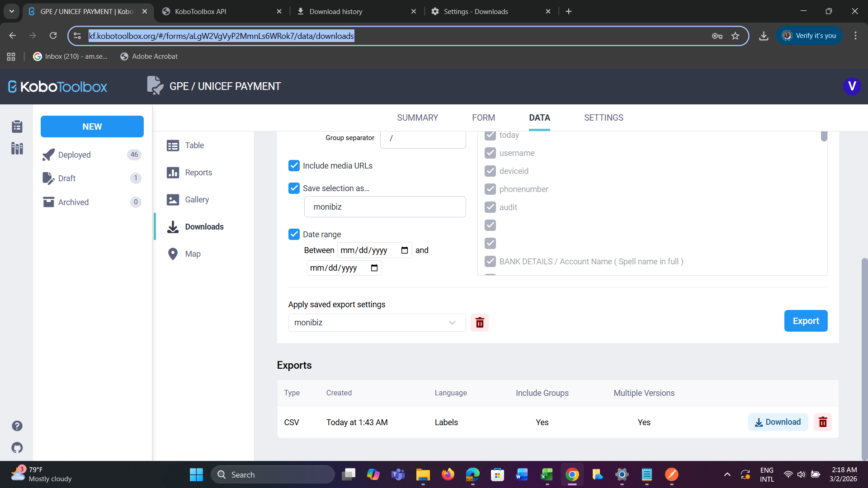
Task: Click the GitHub icon in the left rail
Action: click(17, 448)
